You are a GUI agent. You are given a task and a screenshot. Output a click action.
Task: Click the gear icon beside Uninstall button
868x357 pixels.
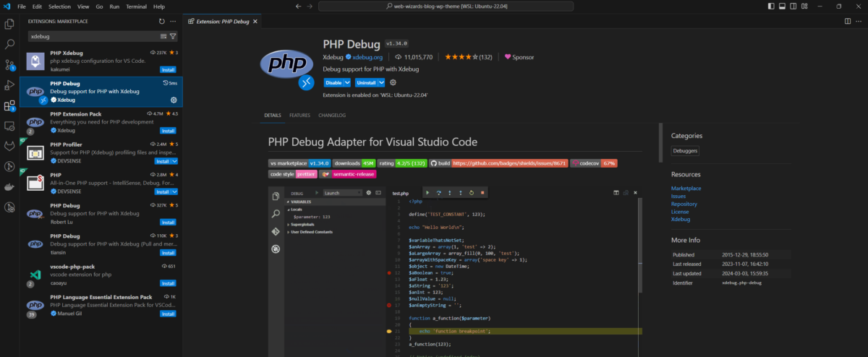tap(393, 82)
